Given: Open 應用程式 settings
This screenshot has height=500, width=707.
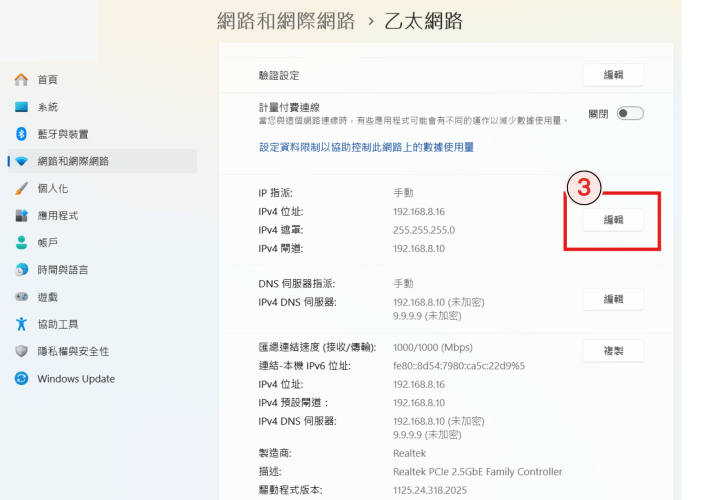Looking at the screenshot, I should 102,216.
